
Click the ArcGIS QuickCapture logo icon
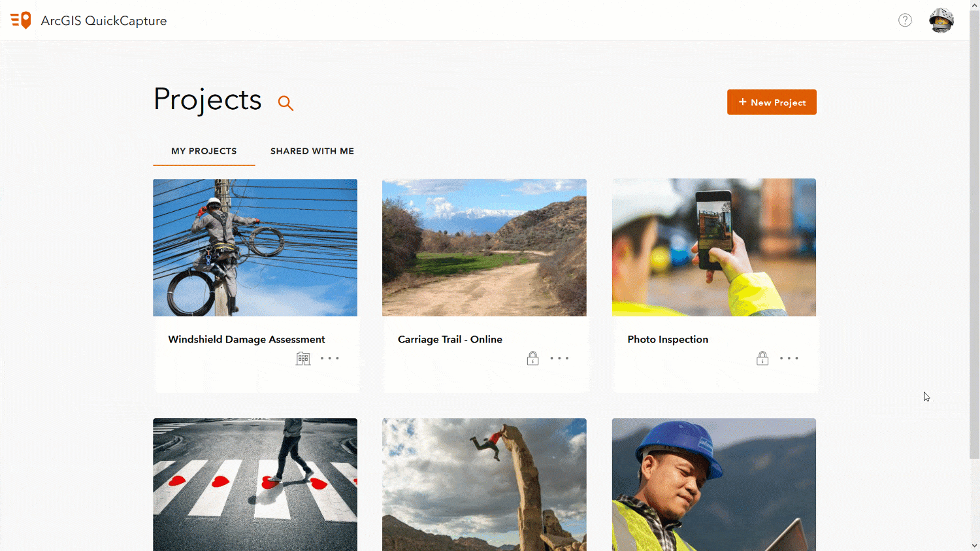tap(20, 20)
